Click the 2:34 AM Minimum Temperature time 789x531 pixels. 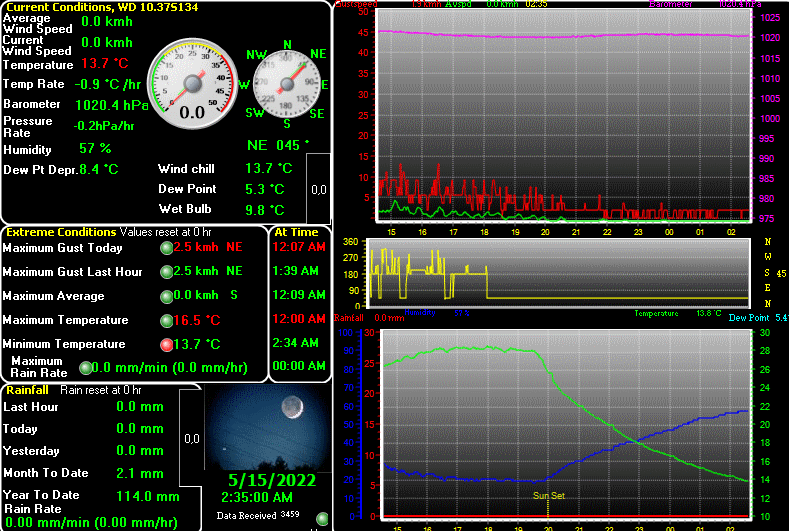(295, 343)
